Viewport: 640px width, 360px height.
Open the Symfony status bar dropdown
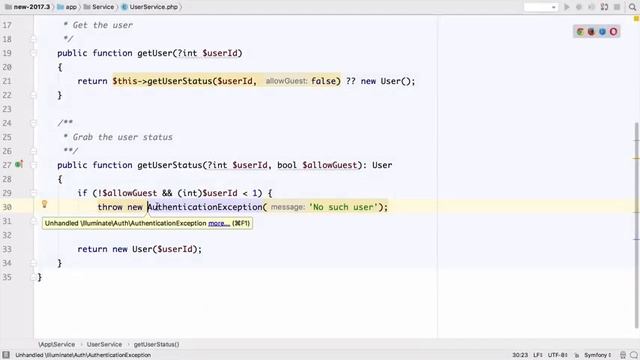[598, 355]
